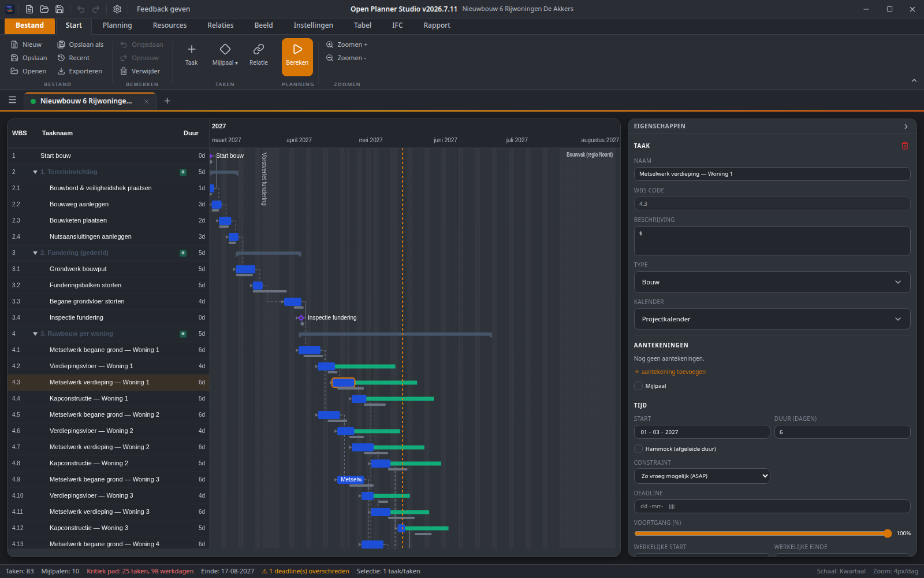Click the Opslaan als icon
Screen dimensions: 924x578
pyautogui.click(x=61, y=45)
